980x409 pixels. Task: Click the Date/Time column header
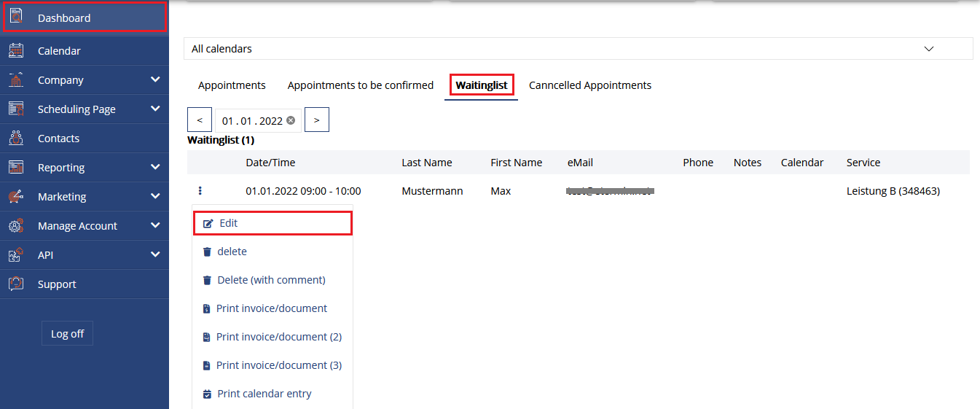coord(270,163)
